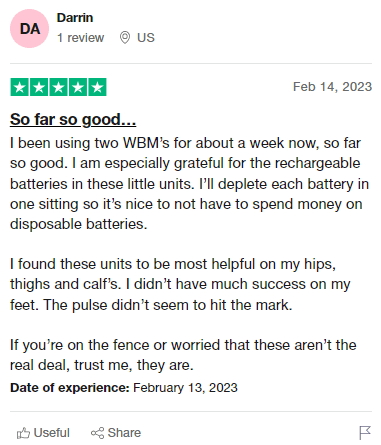
Task: Click the 1 review count text
Action: pos(80,38)
